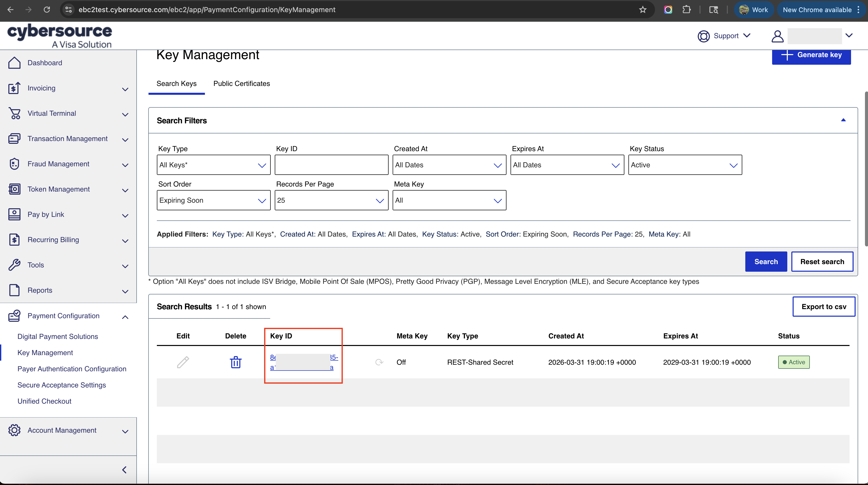
Task: Open the account dropdown chevron
Action: tap(849, 35)
